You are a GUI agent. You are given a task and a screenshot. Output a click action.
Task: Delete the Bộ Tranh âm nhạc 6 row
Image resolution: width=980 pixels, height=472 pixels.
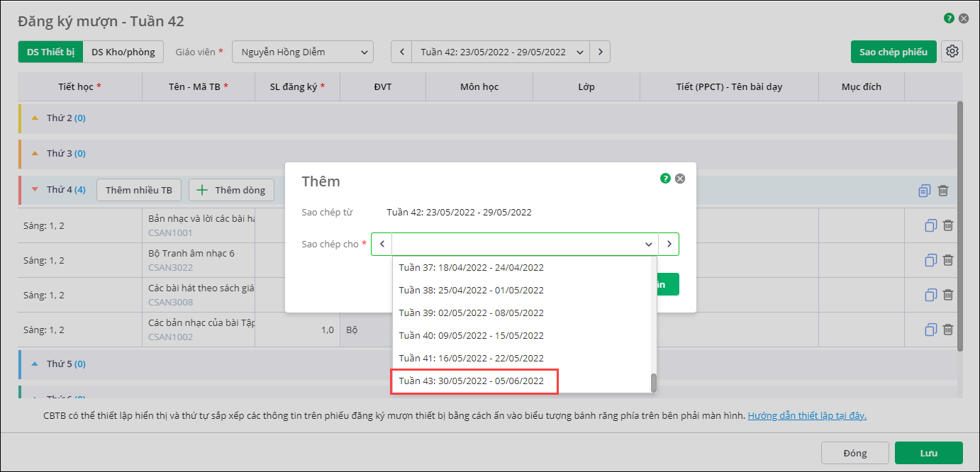pos(948,260)
